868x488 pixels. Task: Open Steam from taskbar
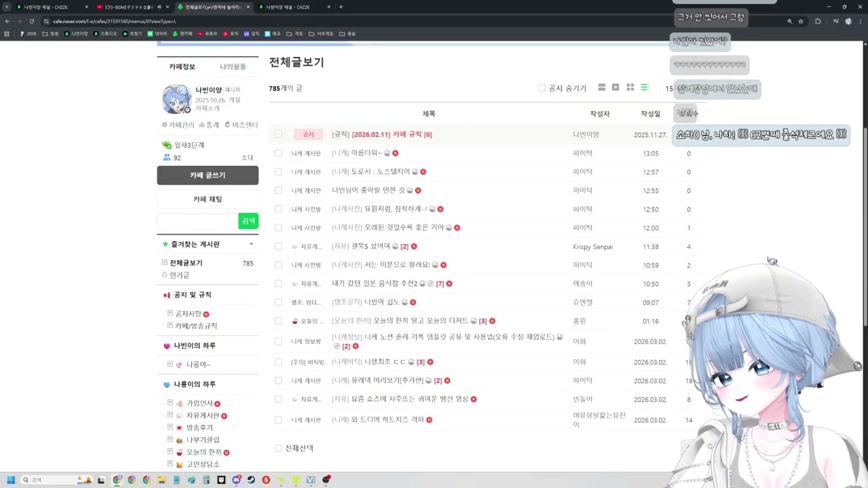click(251, 480)
